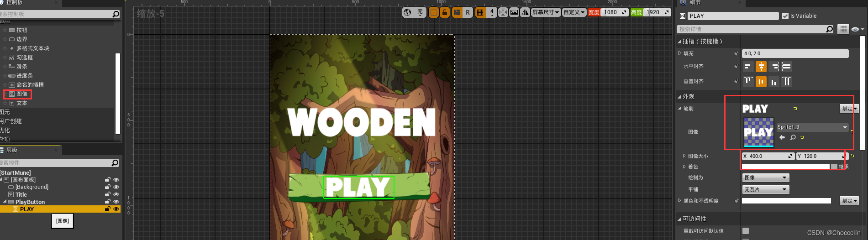Select the canvas panel item in the hierarchy

23,180
